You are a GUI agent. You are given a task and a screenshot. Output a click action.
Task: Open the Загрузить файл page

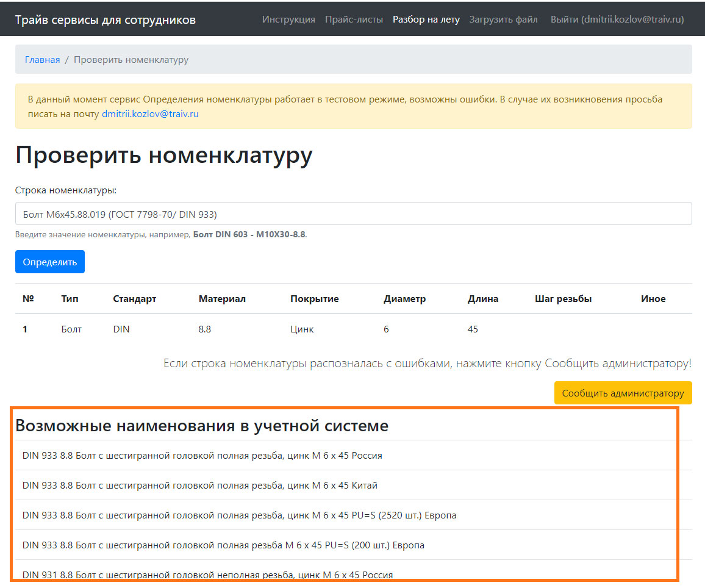point(503,20)
